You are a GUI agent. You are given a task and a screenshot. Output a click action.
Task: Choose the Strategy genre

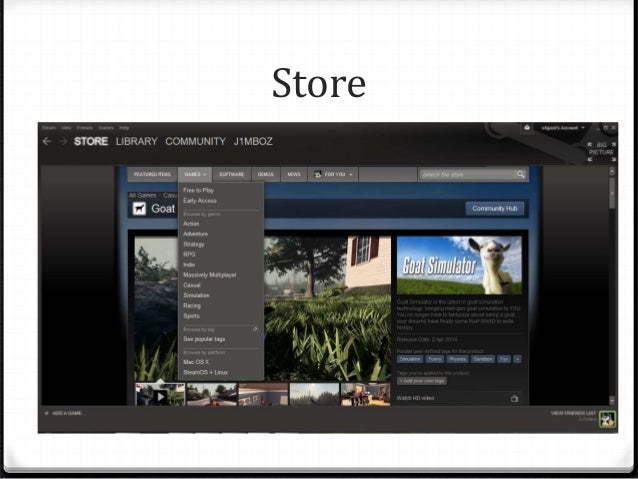click(x=194, y=244)
